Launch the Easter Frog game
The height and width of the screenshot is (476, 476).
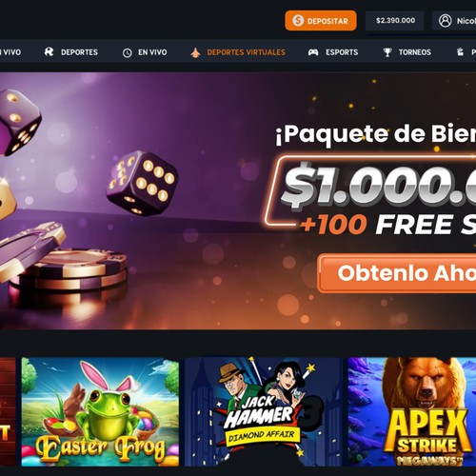tap(100, 412)
